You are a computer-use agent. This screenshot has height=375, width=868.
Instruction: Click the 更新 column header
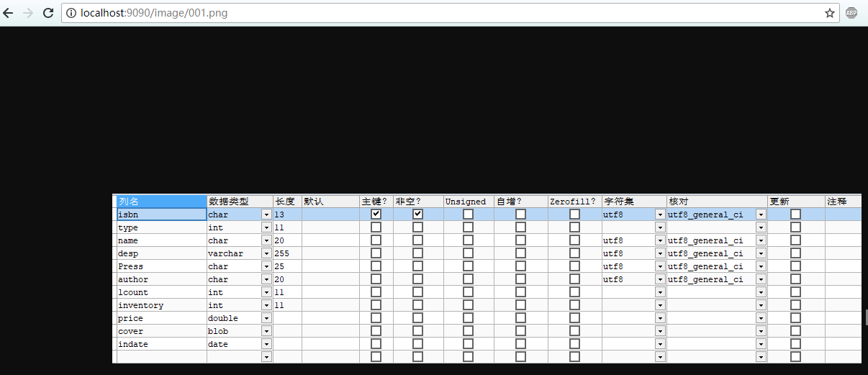pos(796,202)
